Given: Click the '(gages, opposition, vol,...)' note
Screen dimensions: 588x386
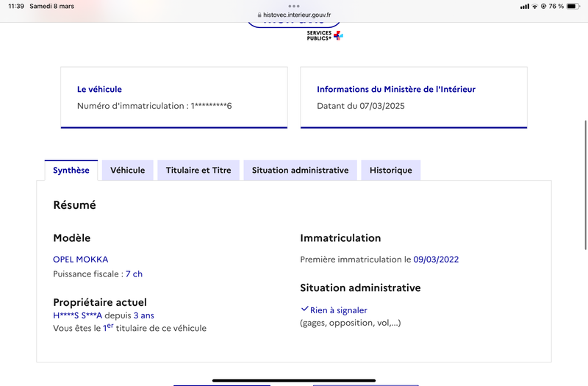Looking at the screenshot, I should coord(351,323).
